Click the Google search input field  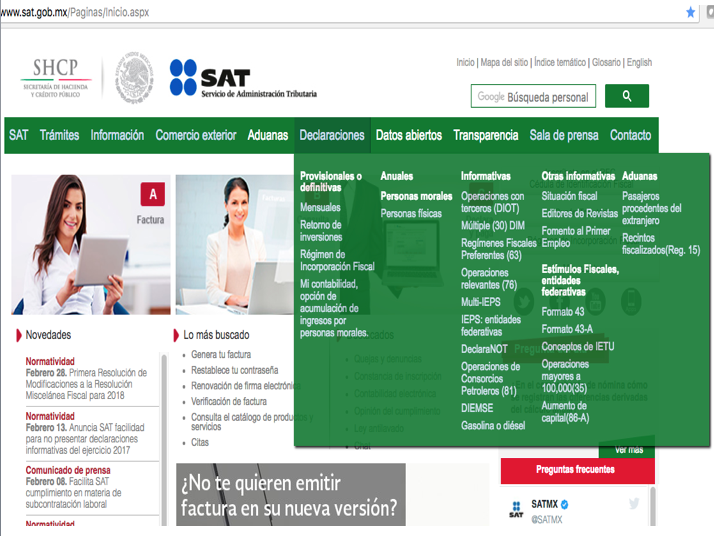coord(533,96)
